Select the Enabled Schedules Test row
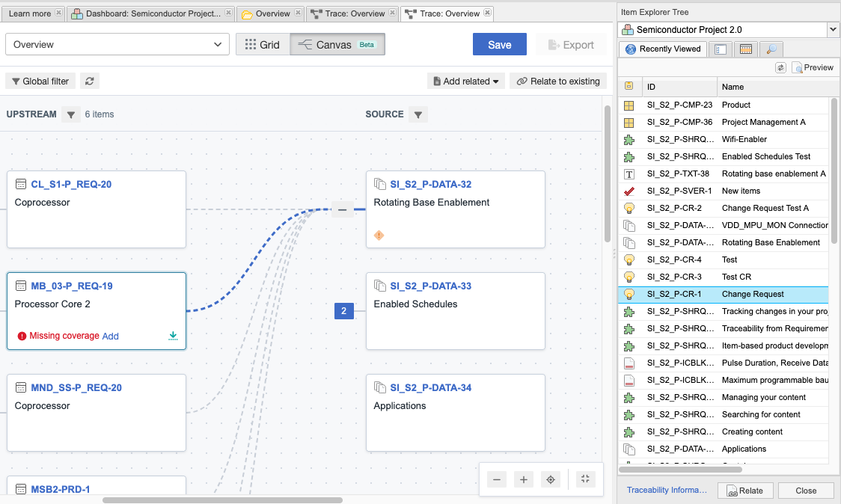Viewport: 841px width, 504px height. [724, 156]
